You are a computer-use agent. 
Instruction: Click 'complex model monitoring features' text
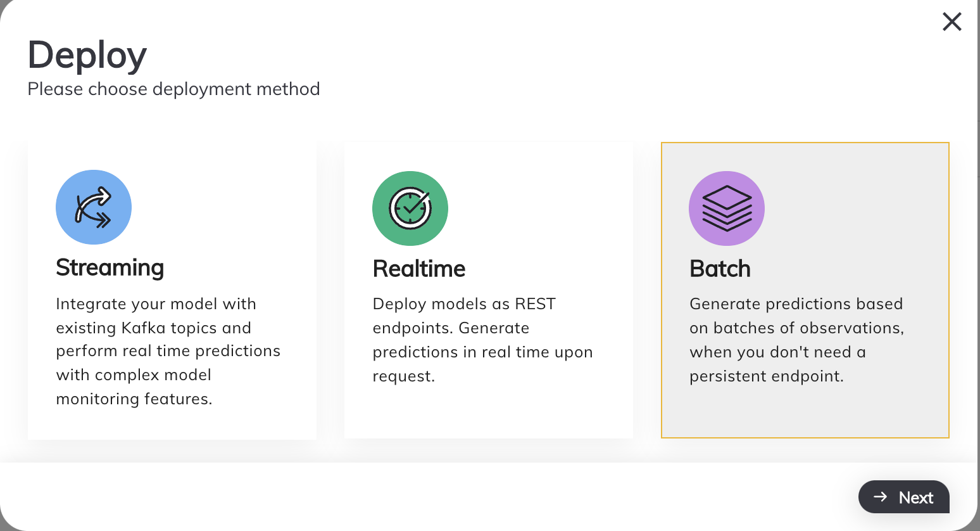pyautogui.click(x=134, y=387)
